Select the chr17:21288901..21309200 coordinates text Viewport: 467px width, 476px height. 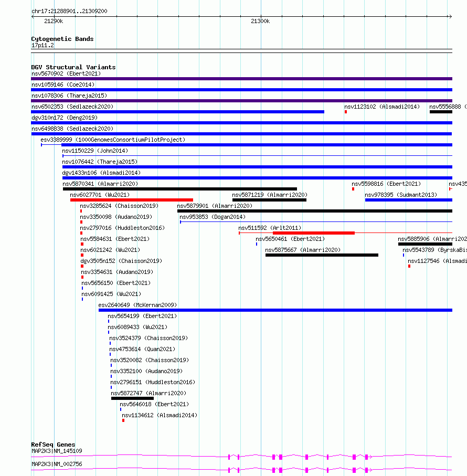[69, 11]
